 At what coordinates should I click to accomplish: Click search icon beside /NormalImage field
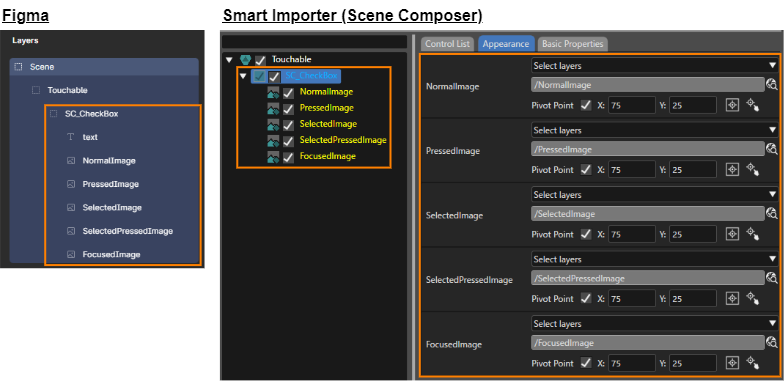pos(772,84)
